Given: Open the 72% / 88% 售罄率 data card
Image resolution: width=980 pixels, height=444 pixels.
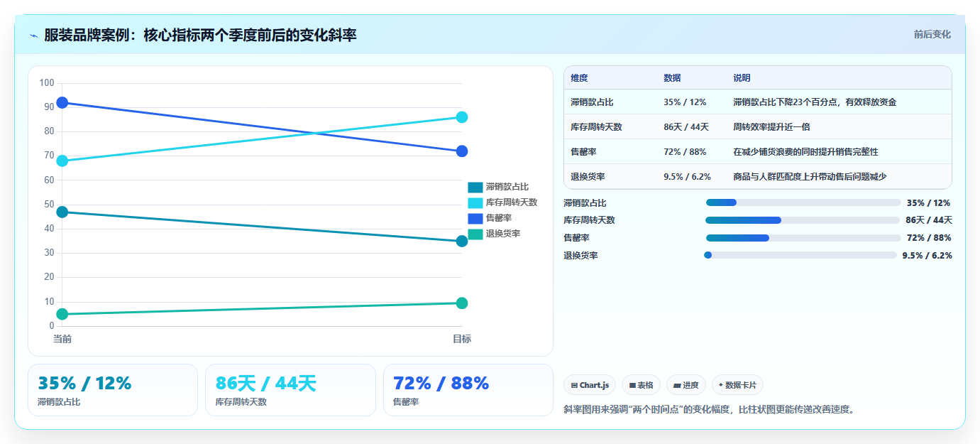Looking at the screenshot, I should point(468,390).
